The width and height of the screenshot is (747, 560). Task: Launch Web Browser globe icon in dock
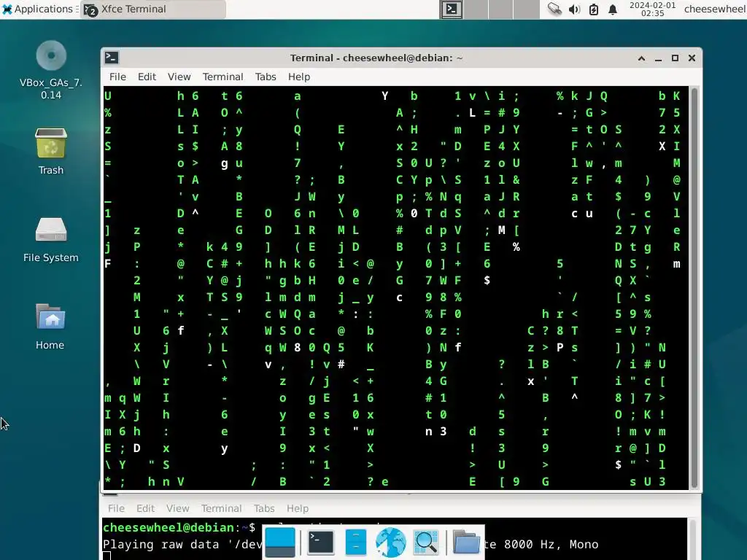391,542
